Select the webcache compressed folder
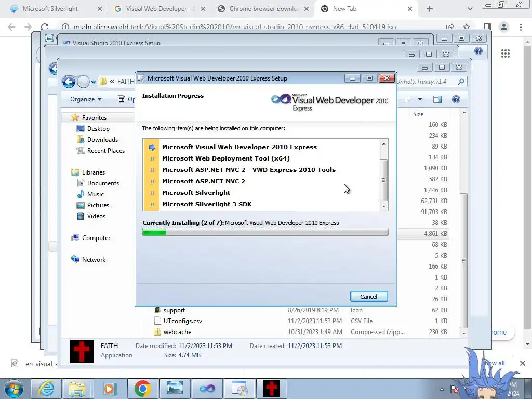 [x=177, y=332]
